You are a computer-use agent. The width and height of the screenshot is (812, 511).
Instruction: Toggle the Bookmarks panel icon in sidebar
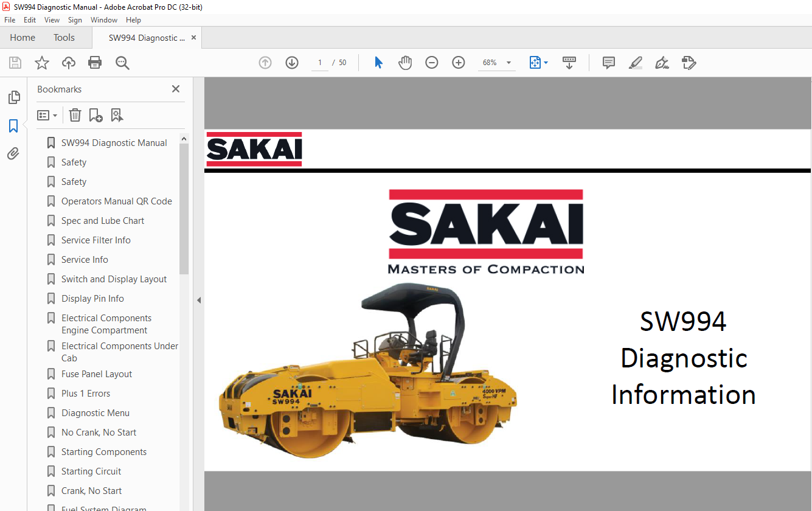click(x=13, y=126)
